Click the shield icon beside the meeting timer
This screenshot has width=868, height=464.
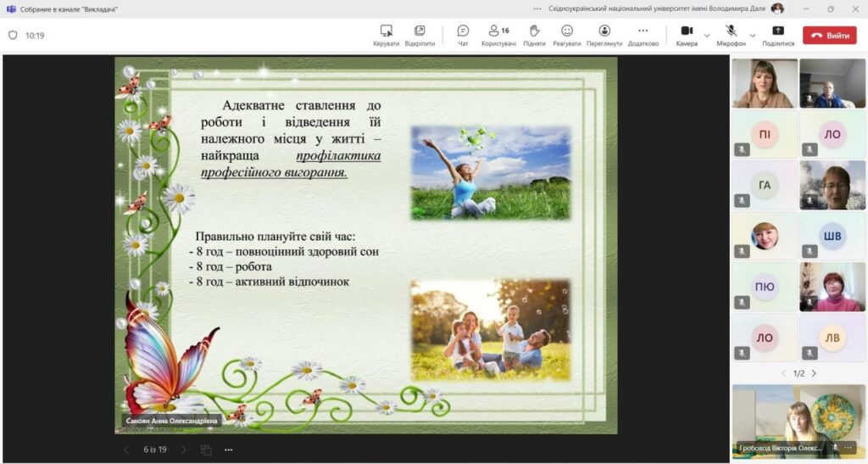pyautogui.click(x=13, y=36)
